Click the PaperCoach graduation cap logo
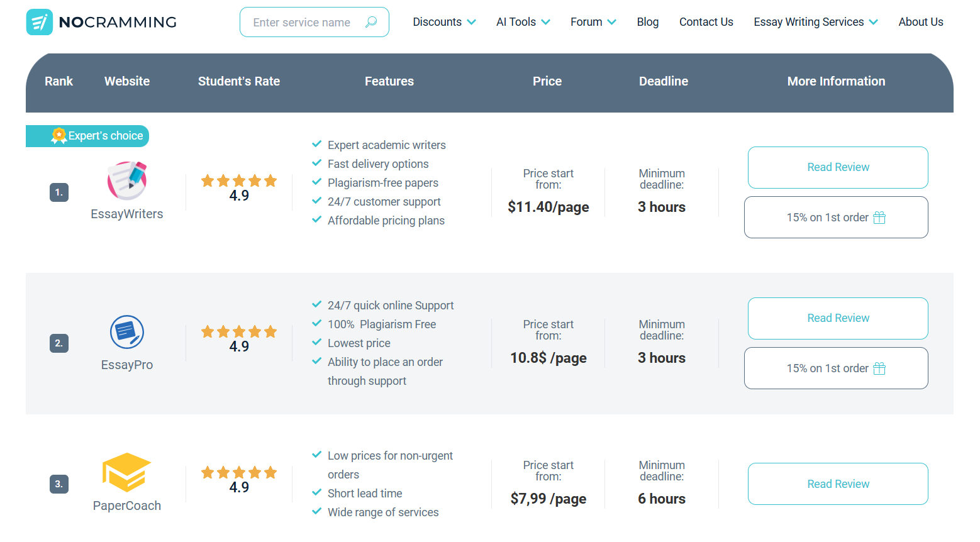The height and width of the screenshot is (542, 980). [x=127, y=472]
